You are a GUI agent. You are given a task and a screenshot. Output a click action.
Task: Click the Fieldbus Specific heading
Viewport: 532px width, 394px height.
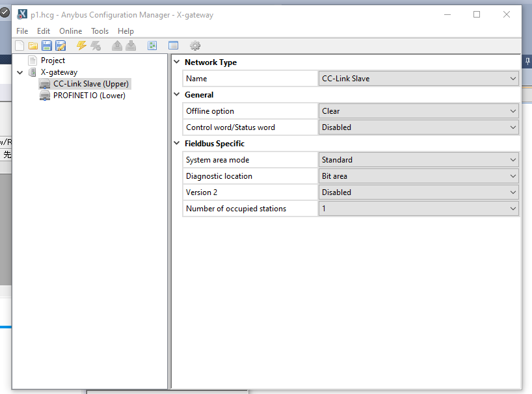(x=215, y=144)
